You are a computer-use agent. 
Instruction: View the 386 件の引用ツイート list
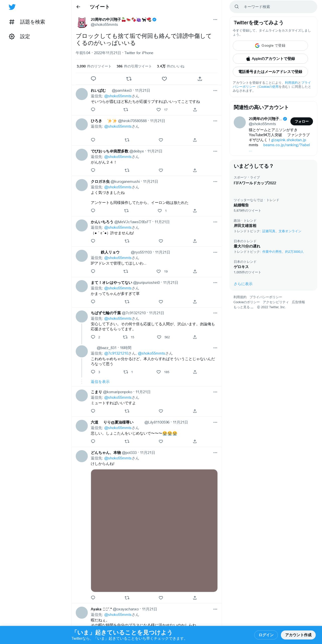coord(134,66)
